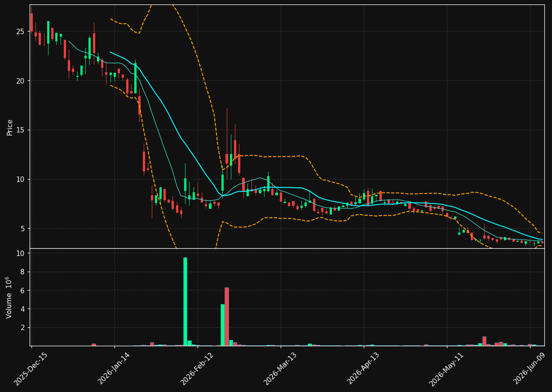
Task: Click the price tick label 10 on price axis
Action: (x=20, y=179)
